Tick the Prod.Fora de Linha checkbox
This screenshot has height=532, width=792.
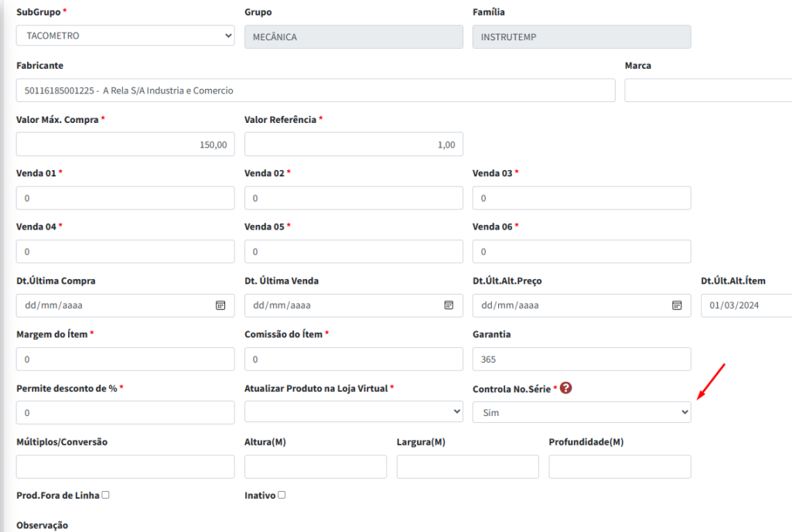click(105, 495)
